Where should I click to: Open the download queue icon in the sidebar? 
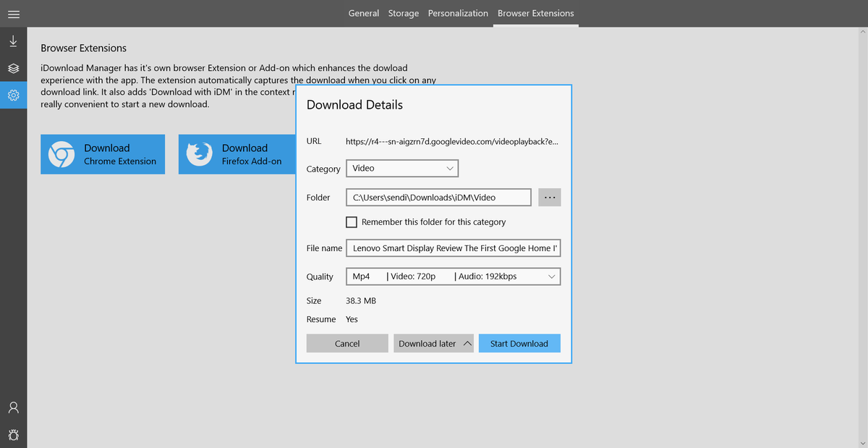click(x=13, y=68)
